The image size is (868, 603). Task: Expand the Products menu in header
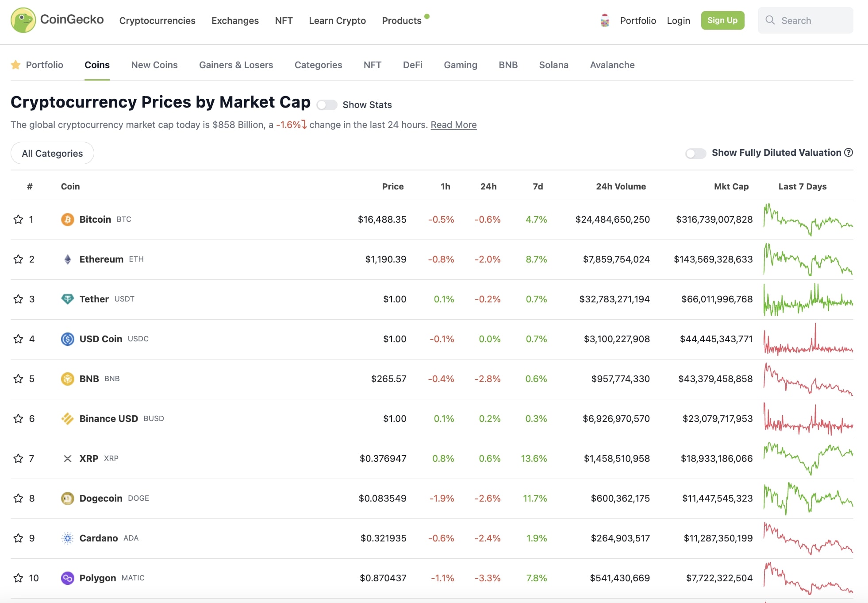coord(402,20)
